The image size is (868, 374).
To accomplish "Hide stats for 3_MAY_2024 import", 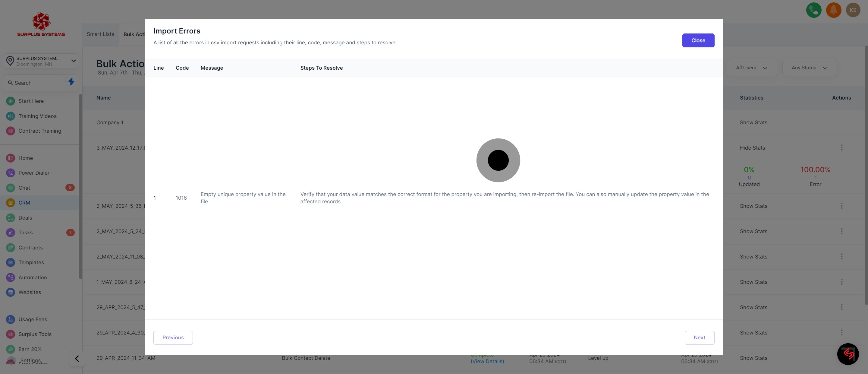I will 753,148.
